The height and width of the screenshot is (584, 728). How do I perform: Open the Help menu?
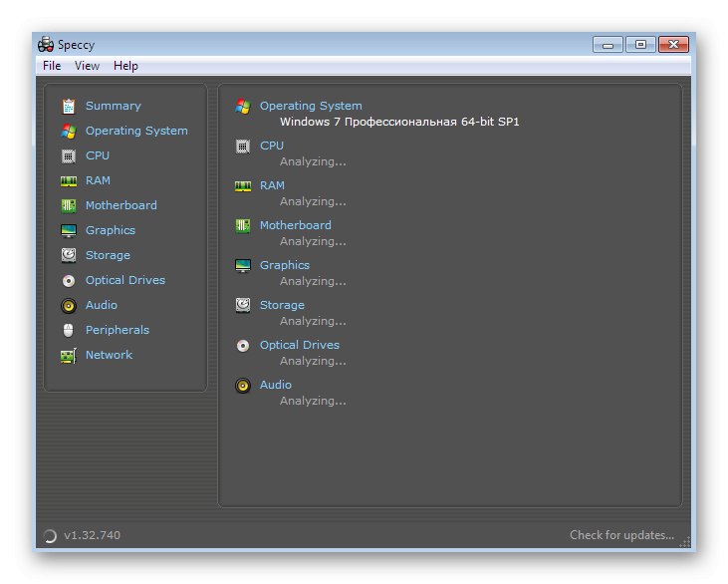click(x=125, y=66)
